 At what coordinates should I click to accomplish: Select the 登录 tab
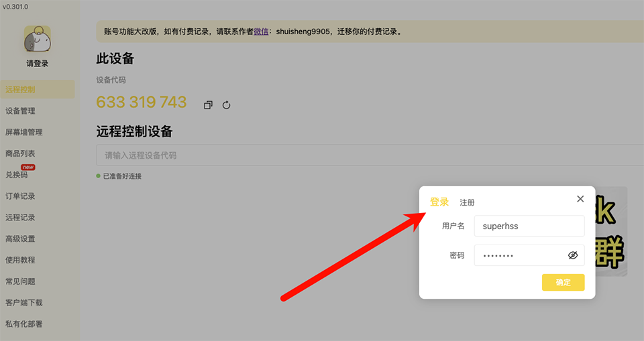point(439,202)
